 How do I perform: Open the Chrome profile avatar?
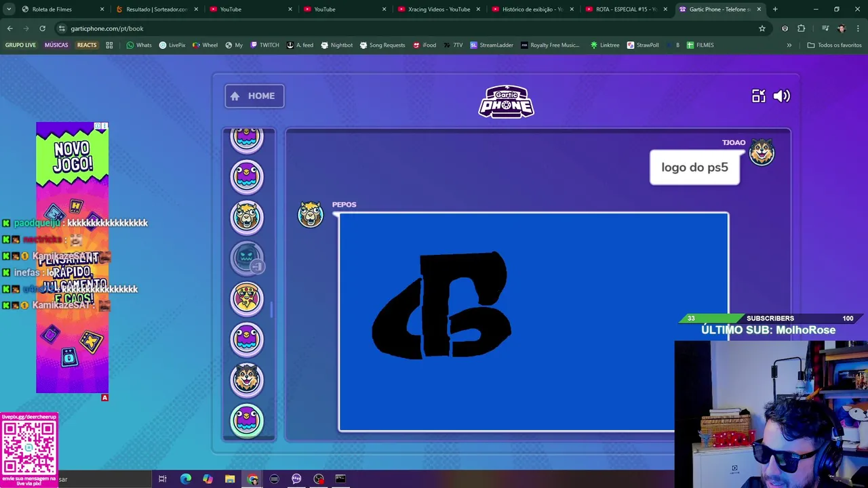click(x=842, y=28)
